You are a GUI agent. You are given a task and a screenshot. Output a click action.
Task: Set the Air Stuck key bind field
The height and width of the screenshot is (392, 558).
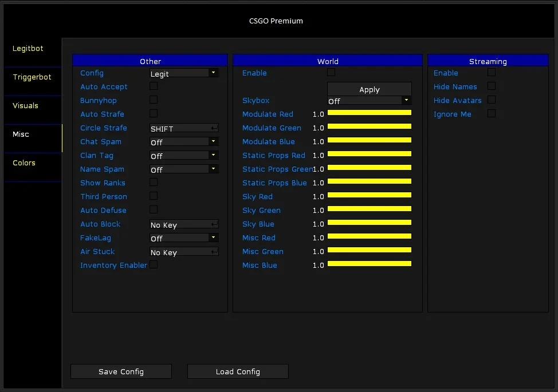[x=184, y=252]
